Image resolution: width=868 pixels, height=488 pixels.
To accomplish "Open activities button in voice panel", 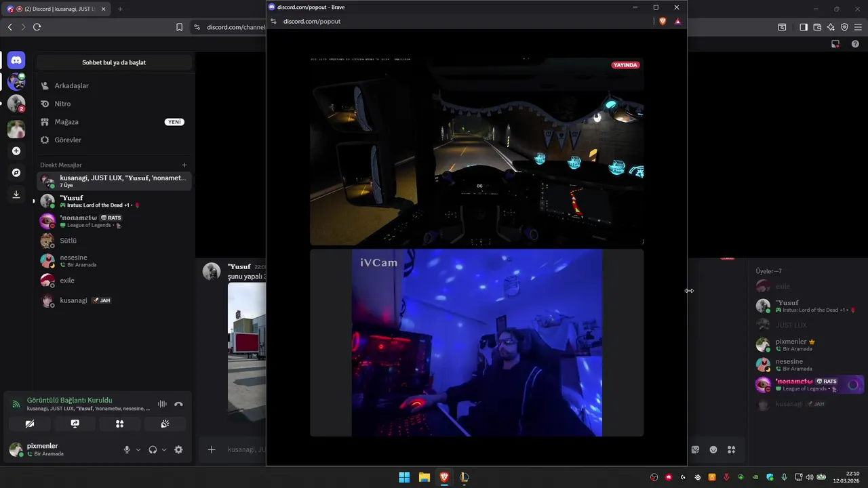I will (119, 424).
